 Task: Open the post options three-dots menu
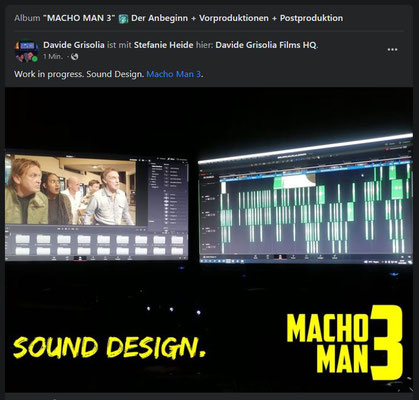point(392,50)
